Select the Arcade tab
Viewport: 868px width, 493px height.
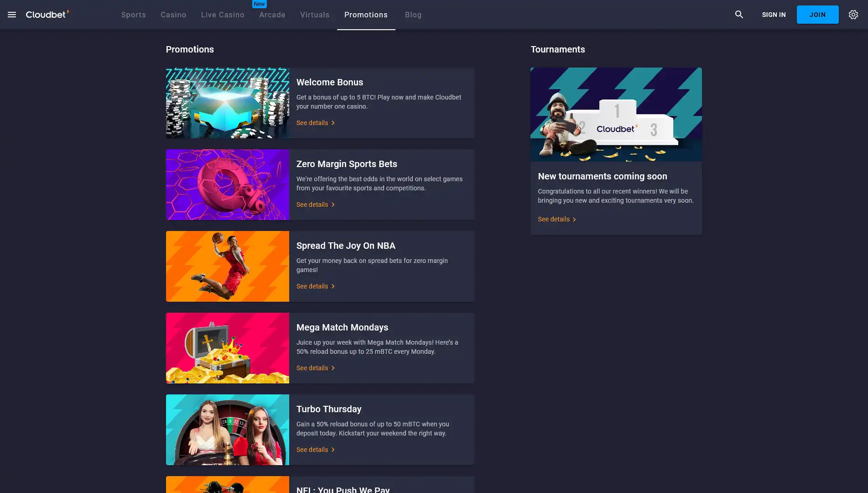pyautogui.click(x=272, y=15)
